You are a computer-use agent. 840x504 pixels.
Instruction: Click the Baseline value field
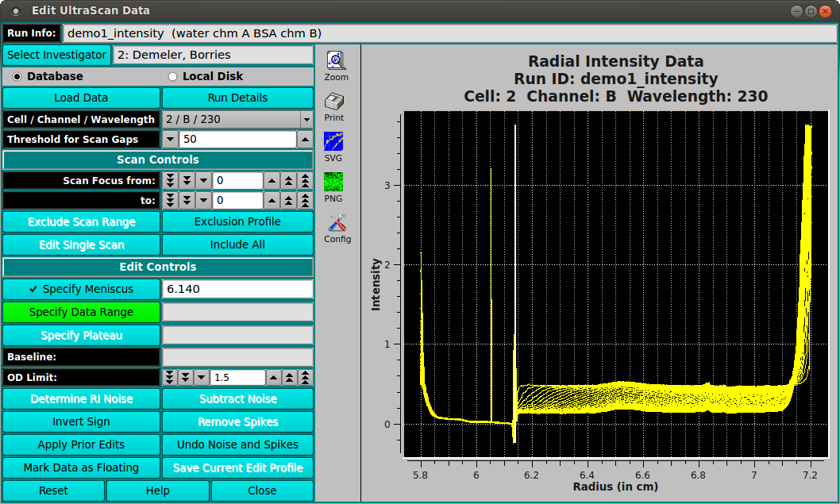pos(237,356)
